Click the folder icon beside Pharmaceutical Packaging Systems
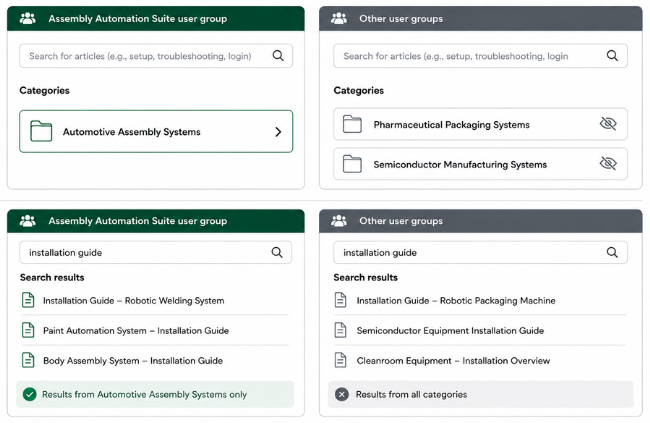650x423 pixels. coord(352,124)
